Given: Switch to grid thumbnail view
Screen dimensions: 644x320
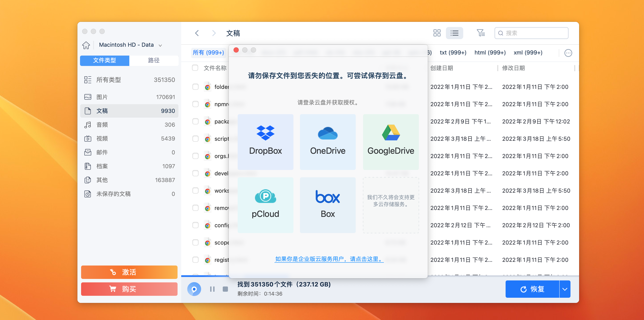Looking at the screenshot, I should (x=437, y=33).
